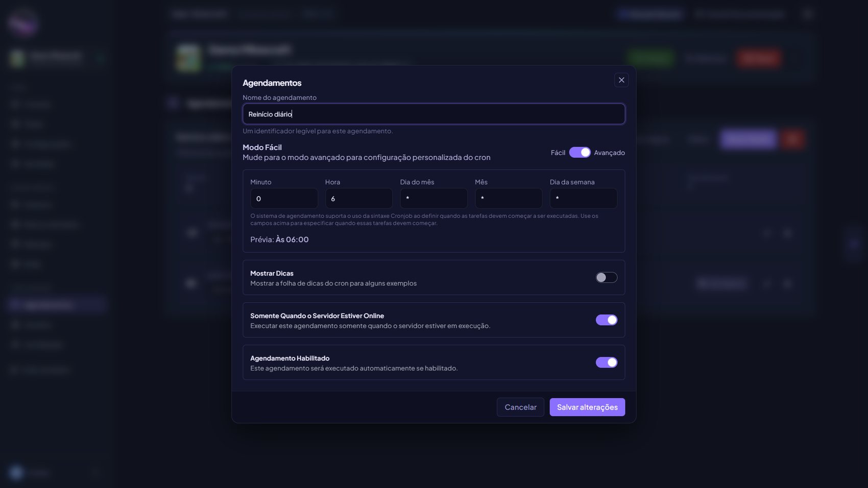Click the Modo Fácil heading

(x=262, y=148)
